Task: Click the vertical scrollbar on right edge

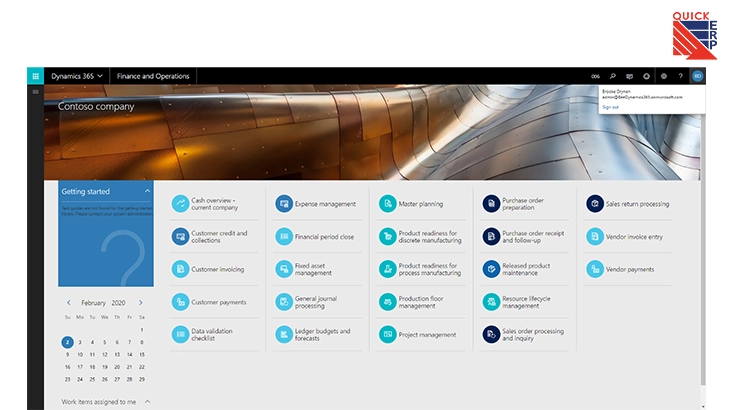Action: point(703,246)
